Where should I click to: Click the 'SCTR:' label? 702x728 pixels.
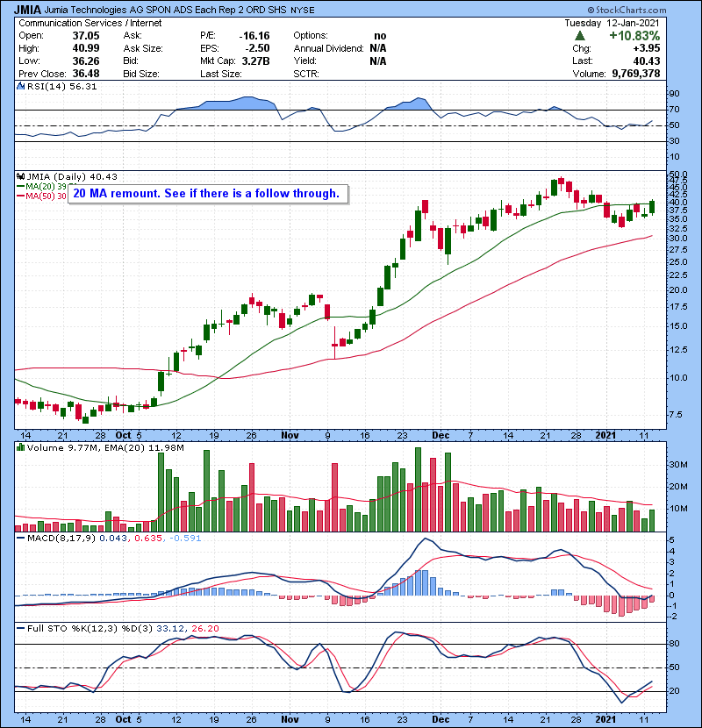[x=306, y=74]
